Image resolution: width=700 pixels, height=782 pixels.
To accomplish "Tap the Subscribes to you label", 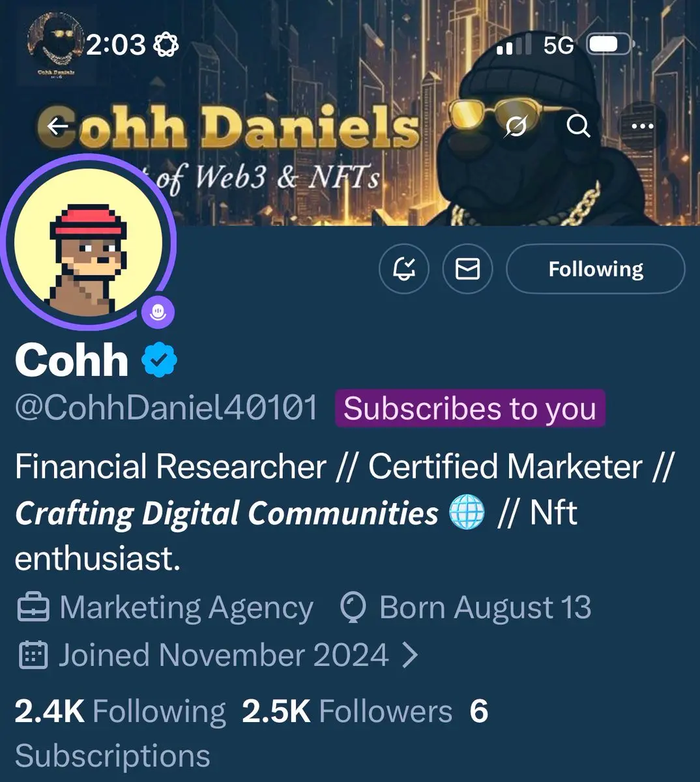I will click(470, 409).
